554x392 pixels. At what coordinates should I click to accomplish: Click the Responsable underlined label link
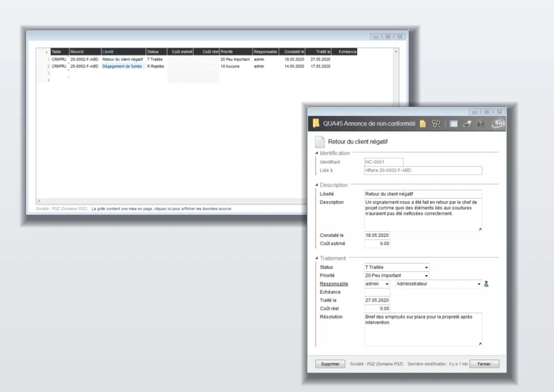(x=334, y=283)
